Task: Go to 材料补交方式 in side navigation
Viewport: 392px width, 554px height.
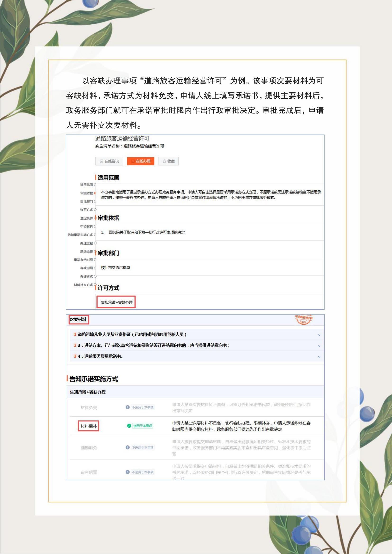Action: 83,285
